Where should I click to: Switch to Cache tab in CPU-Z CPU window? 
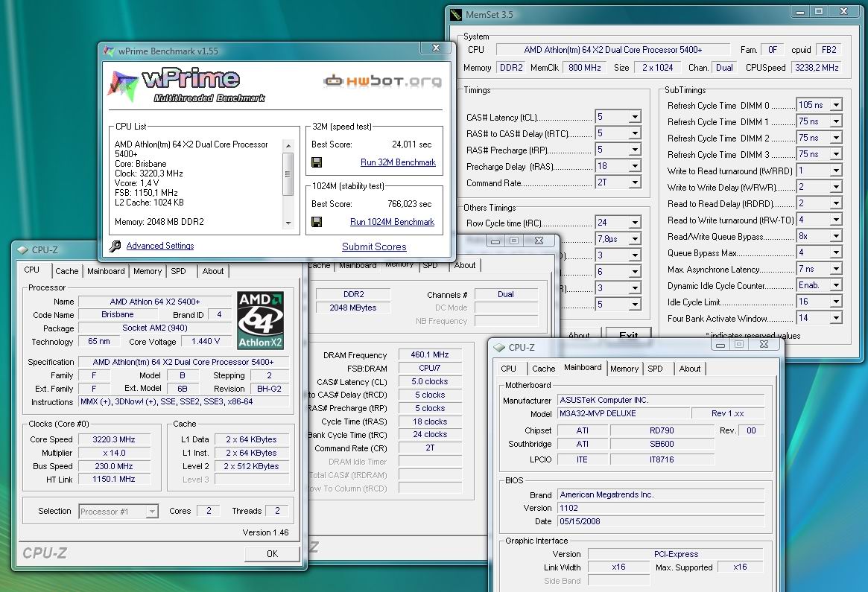[67, 271]
